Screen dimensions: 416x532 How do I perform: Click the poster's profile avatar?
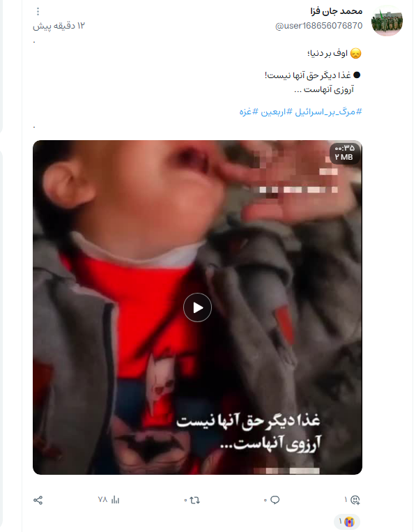pos(387,21)
